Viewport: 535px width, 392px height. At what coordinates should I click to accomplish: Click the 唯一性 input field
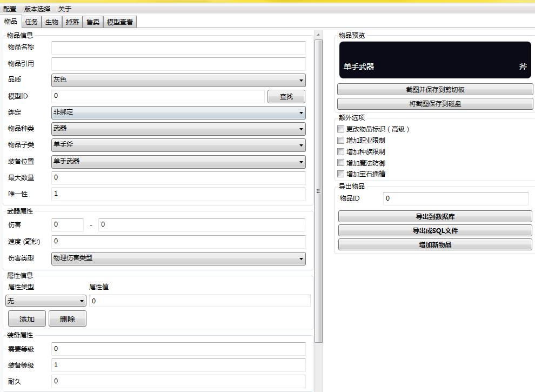[x=178, y=194]
